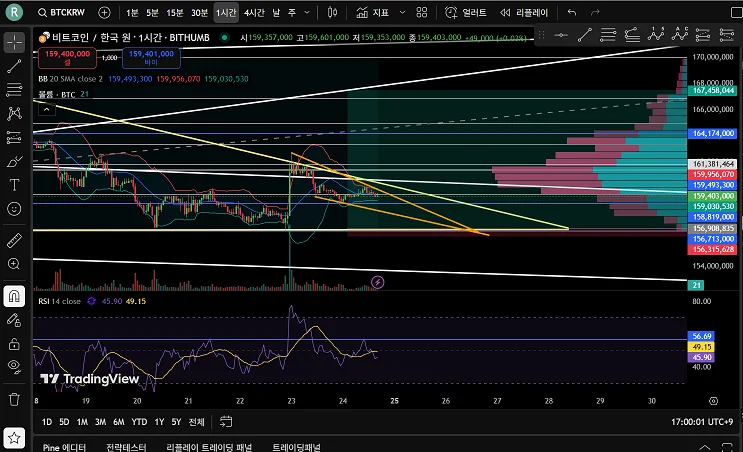Open the emoji icons tool
This screenshot has height=452, width=743.
click(14, 208)
